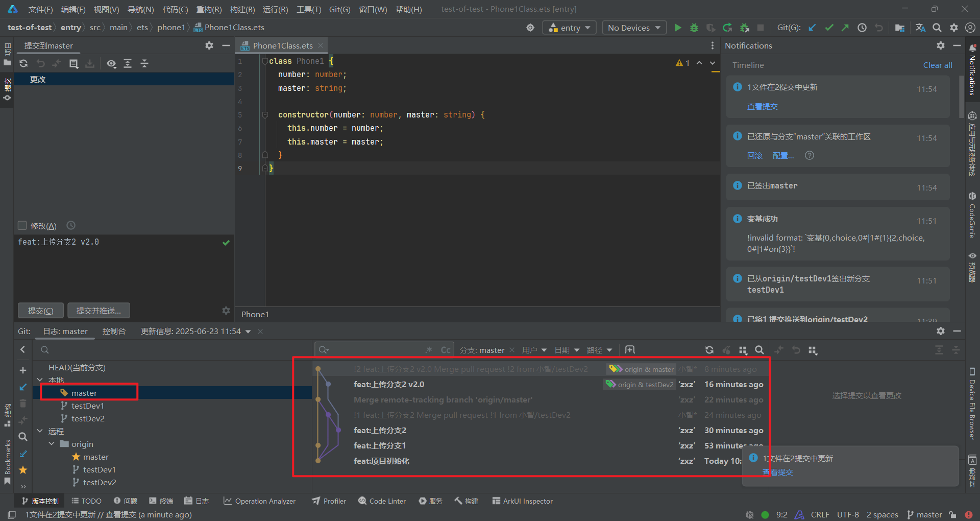Viewport: 980px width, 521px height.
Task: Click the 提交并推送 button
Action: (x=99, y=311)
